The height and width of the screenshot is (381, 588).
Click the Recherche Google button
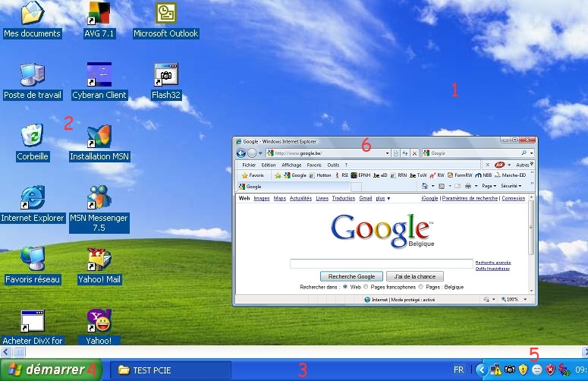click(x=351, y=276)
